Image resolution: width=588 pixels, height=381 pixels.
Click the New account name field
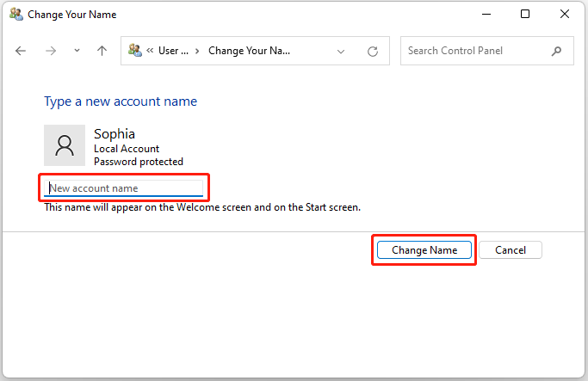tap(125, 187)
